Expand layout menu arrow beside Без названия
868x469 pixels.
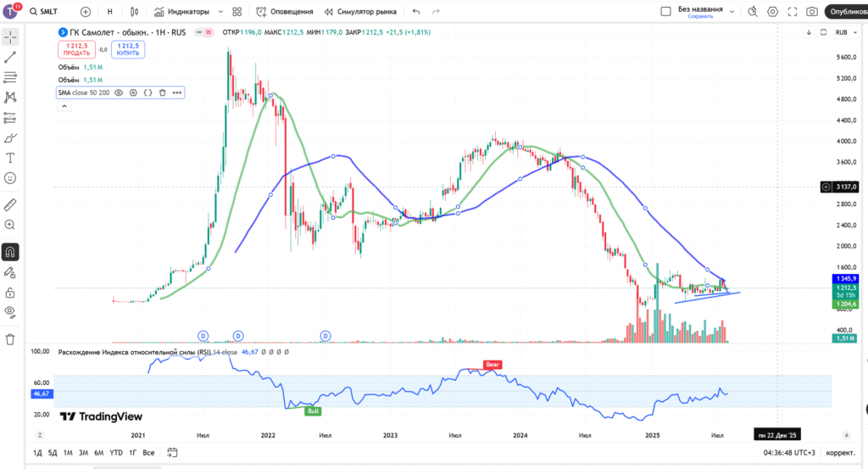coord(732,12)
